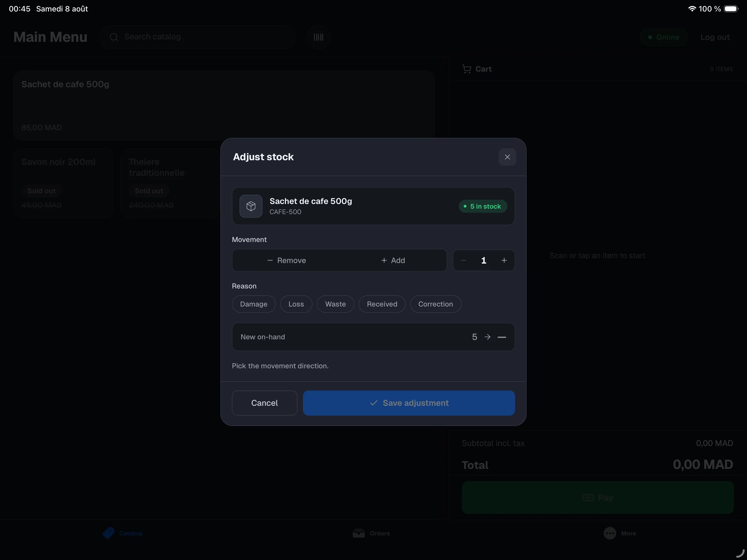Click the product box icon in dialog
747x560 pixels.
pyautogui.click(x=251, y=206)
